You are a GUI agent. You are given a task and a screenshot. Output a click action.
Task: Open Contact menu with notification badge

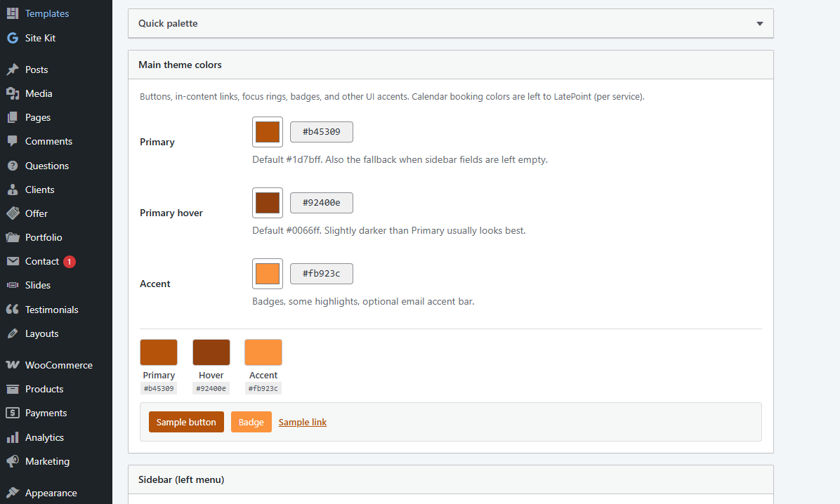tap(42, 261)
